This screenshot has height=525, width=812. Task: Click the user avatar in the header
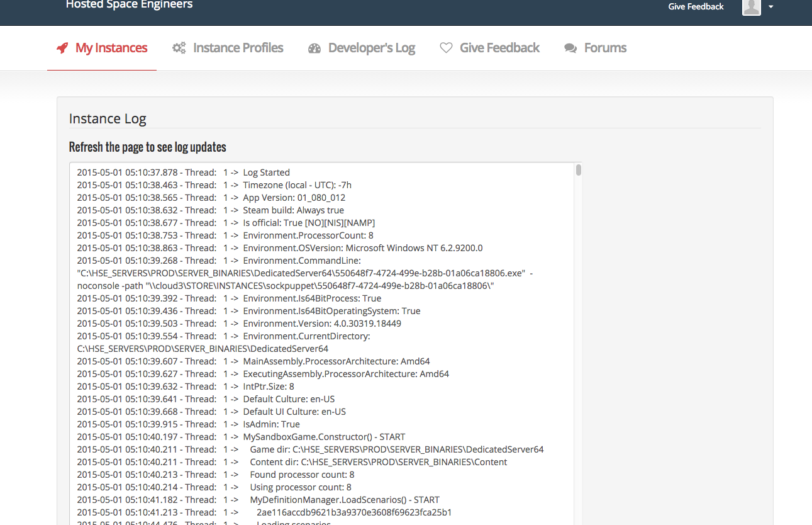tap(752, 7)
